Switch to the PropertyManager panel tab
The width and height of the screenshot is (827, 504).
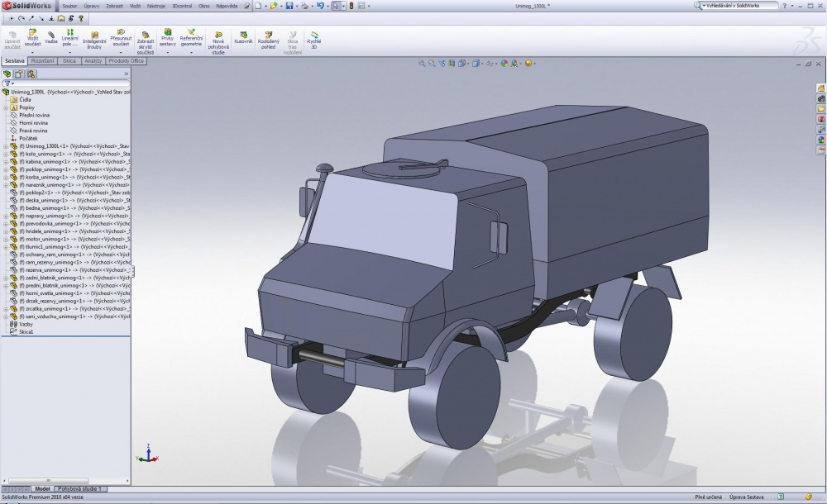pyautogui.click(x=18, y=74)
